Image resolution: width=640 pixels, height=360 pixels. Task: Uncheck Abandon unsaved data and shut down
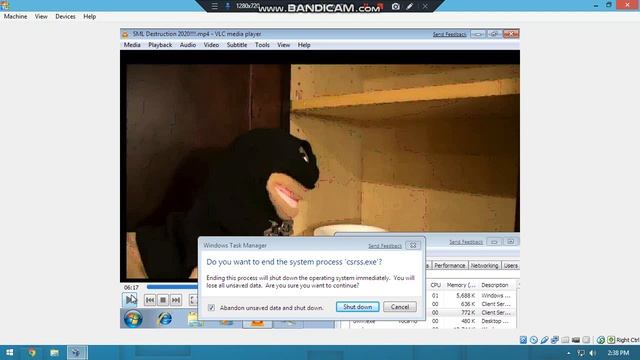coord(211,307)
